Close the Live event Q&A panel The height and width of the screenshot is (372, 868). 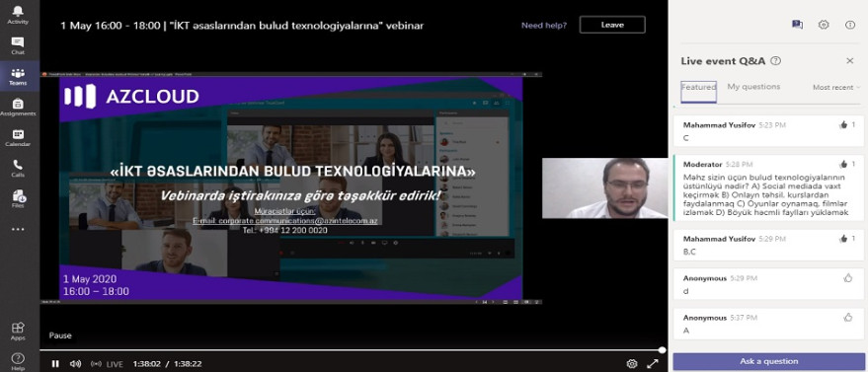click(x=850, y=61)
